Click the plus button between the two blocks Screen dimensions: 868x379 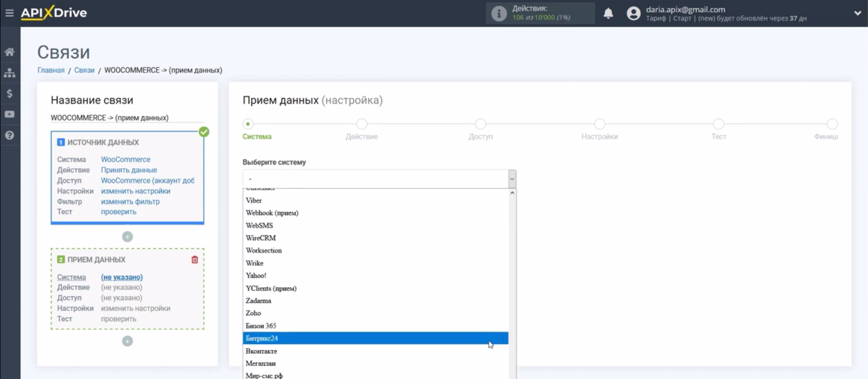pyautogui.click(x=127, y=236)
